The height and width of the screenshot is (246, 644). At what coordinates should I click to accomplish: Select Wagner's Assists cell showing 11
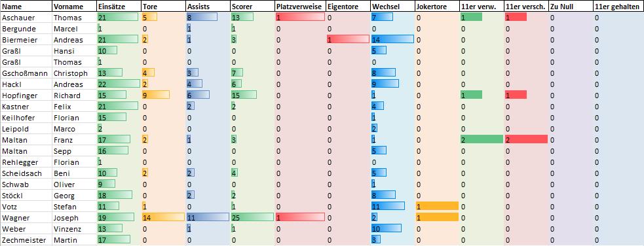click(x=208, y=217)
